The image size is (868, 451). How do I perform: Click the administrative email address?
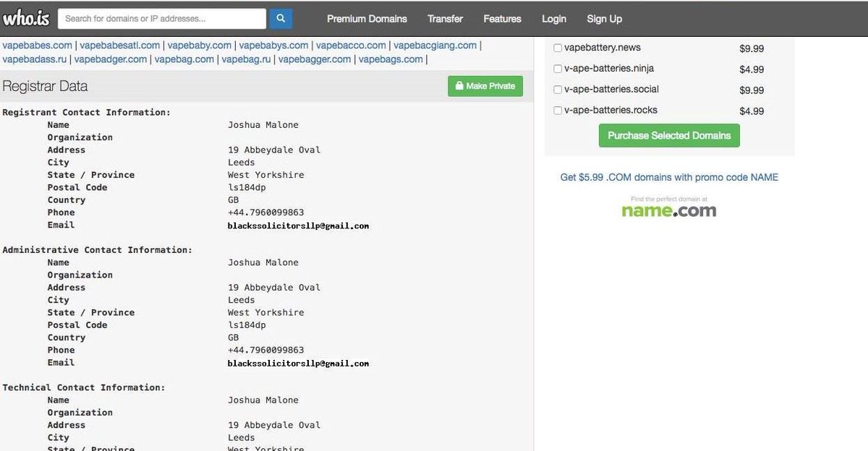click(299, 363)
